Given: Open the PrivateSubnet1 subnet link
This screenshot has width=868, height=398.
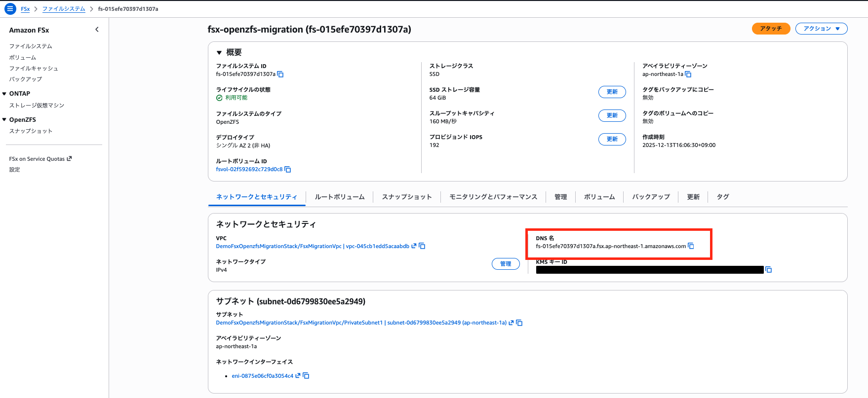Looking at the screenshot, I should [x=361, y=323].
